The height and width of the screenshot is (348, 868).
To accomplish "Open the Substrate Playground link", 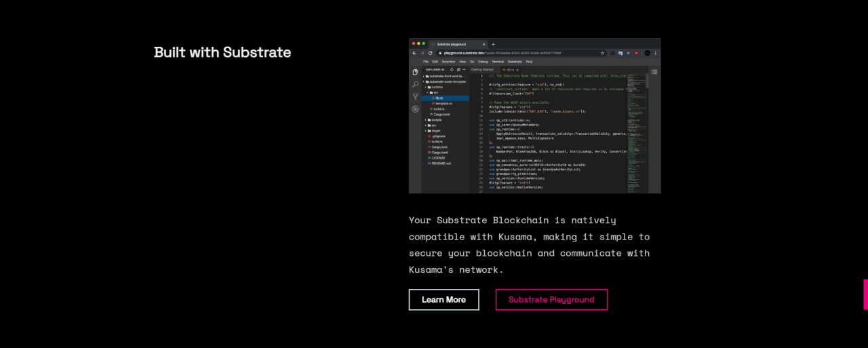I will (x=551, y=300).
